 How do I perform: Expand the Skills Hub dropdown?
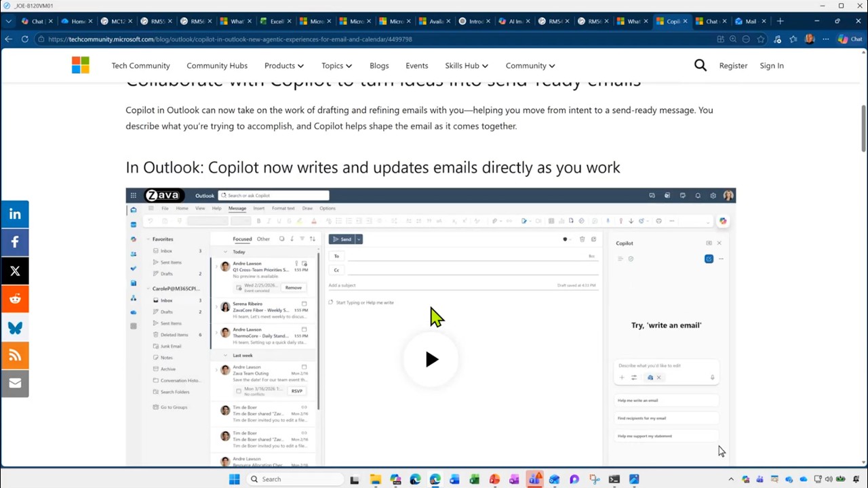tap(467, 66)
